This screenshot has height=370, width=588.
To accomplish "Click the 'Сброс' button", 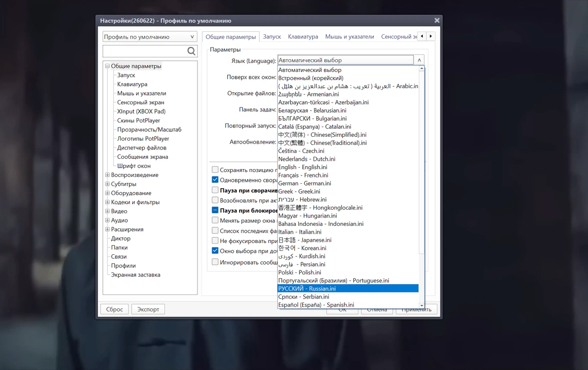I will point(115,309).
